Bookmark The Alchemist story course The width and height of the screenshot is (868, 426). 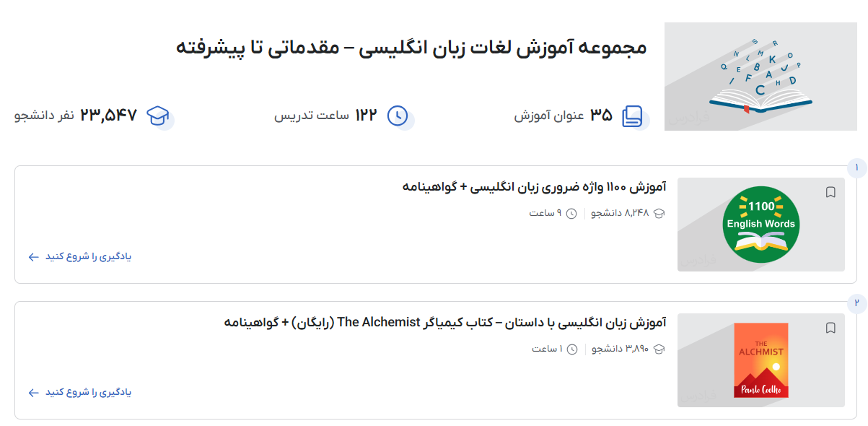point(830,328)
